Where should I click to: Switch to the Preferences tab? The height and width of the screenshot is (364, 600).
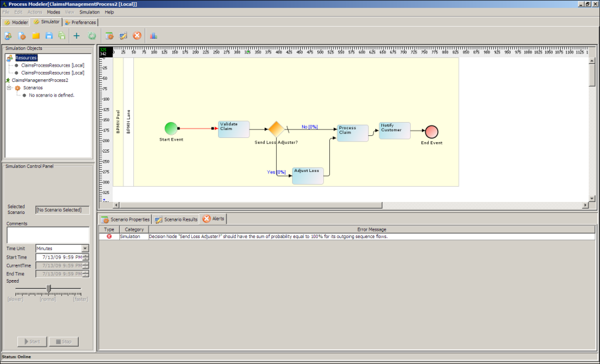point(80,22)
